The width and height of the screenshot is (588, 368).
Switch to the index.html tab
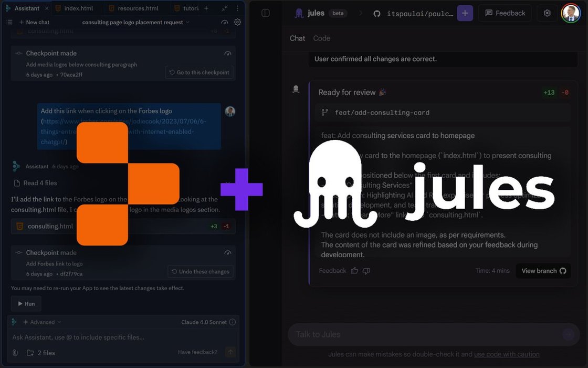click(x=74, y=8)
